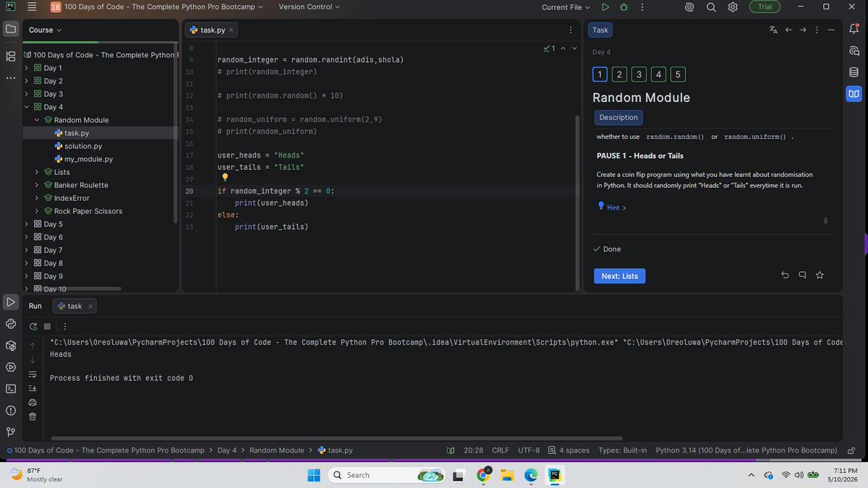Open Search Everywhere magnifier icon
868x488 pixels.
[x=711, y=7]
